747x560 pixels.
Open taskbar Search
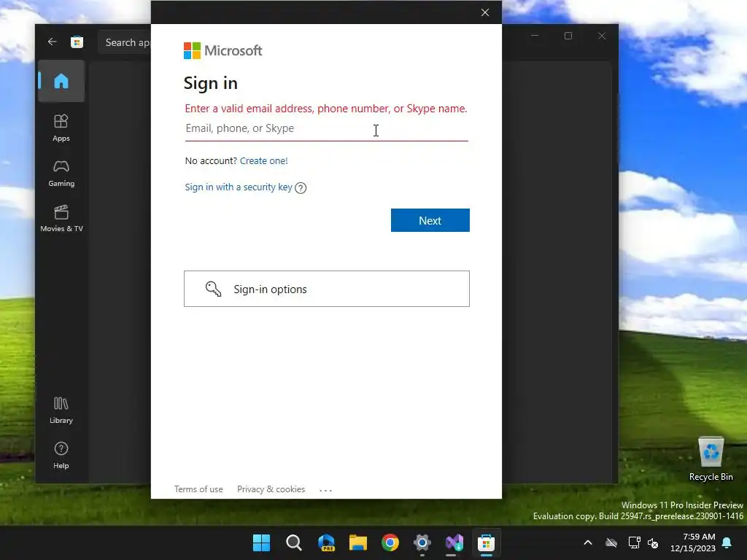[293, 542]
